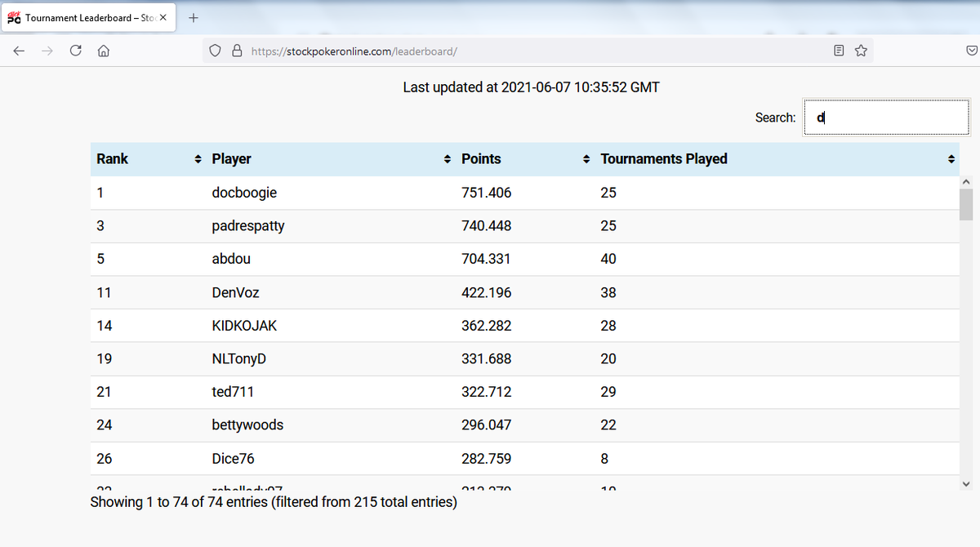
Task: Open the Pocket save icon
Action: (971, 51)
